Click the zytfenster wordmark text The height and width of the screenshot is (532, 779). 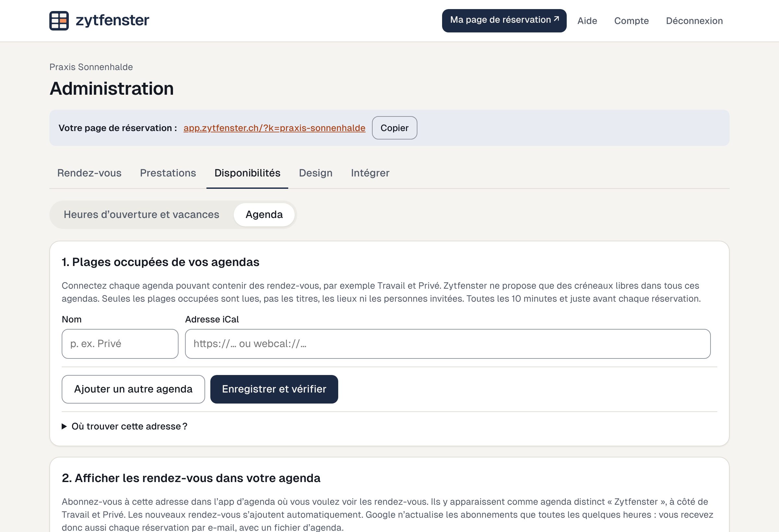pyautogui.click(x=112, y=20)
